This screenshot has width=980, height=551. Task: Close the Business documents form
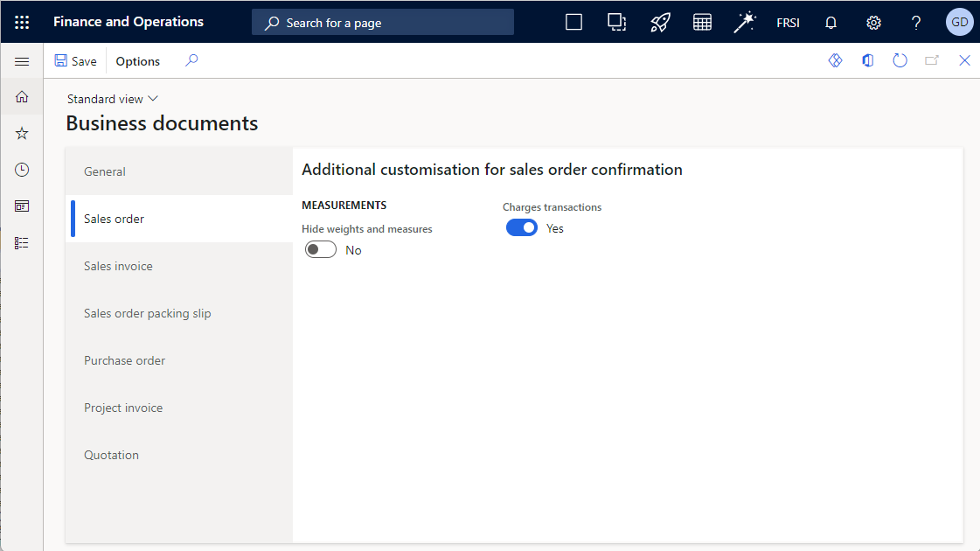click(x=964, y=60)
